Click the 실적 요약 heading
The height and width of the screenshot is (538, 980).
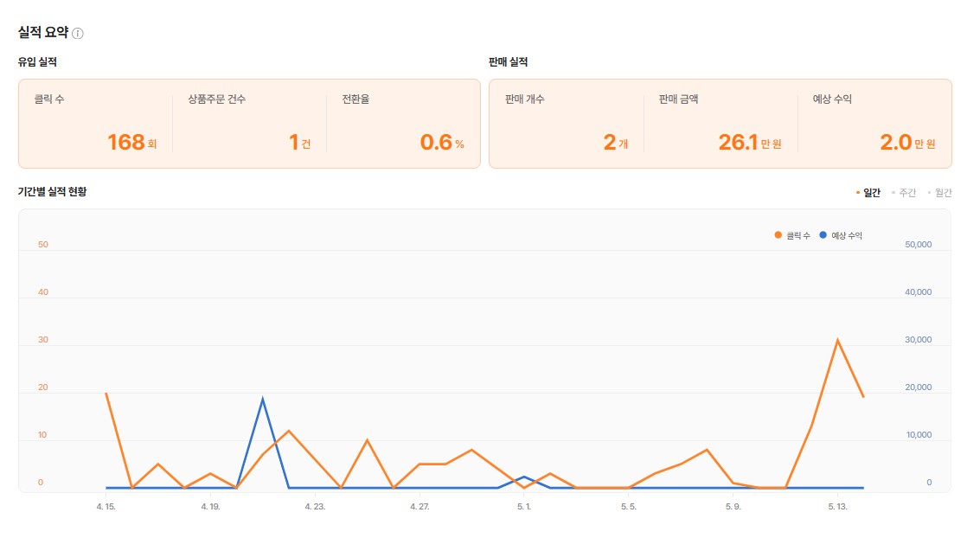pos(42,33)
